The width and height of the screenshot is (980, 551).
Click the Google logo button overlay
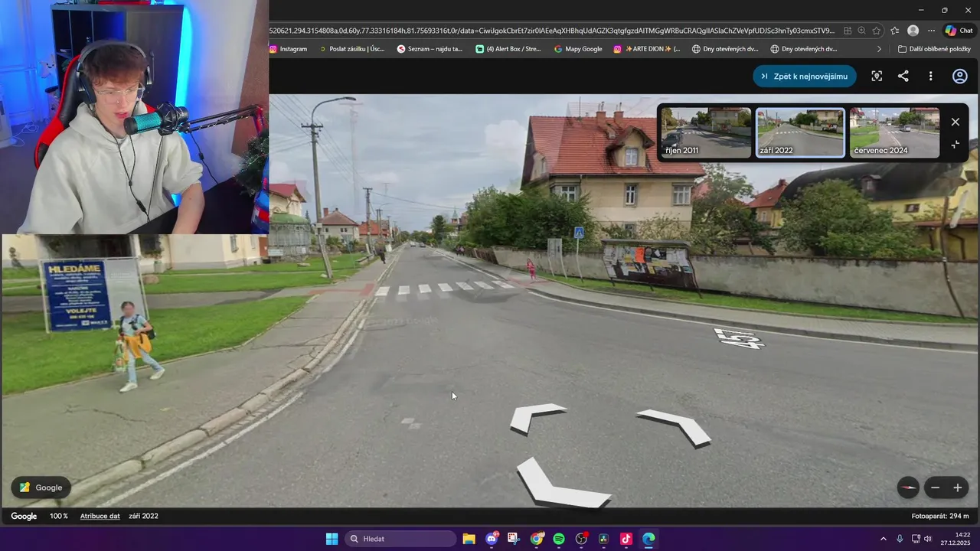pos(41,487)
